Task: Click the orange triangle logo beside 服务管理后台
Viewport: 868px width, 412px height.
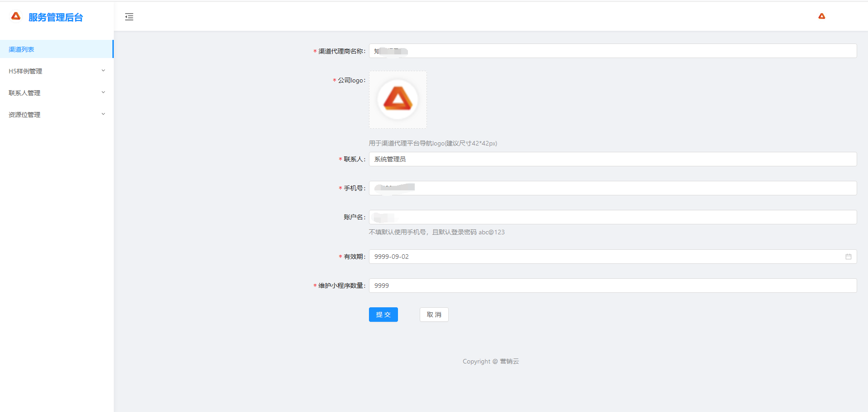Action: (x=16, y=16)
